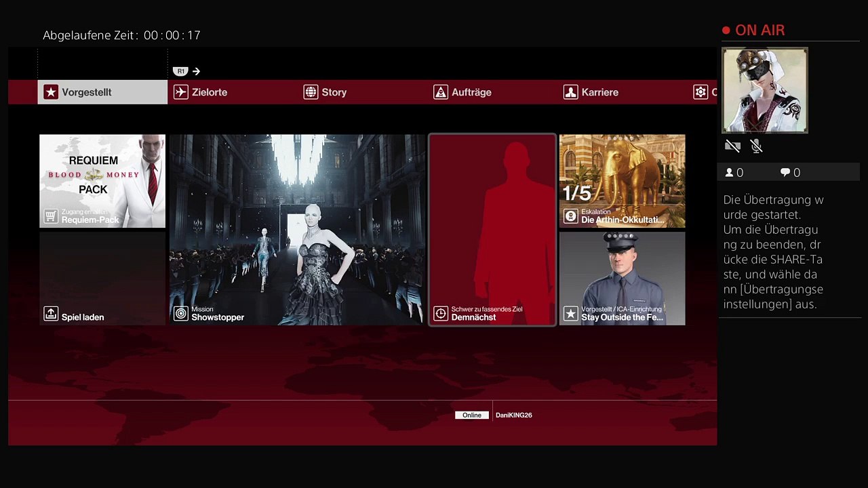Open the Die Arthin-Okkultation escalation tile
This screenshot has height=488, width=868.
pos(623,181)
